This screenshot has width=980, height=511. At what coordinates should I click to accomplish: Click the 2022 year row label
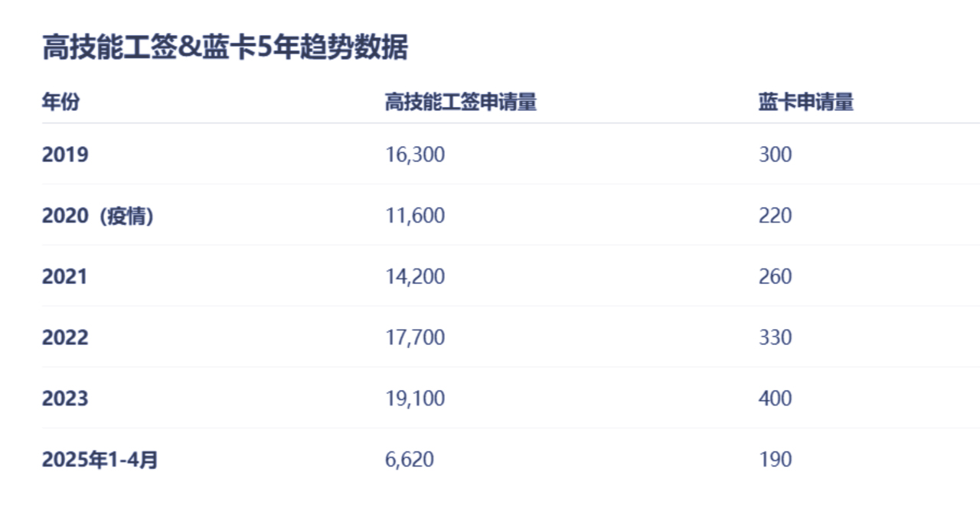[65, 337]
